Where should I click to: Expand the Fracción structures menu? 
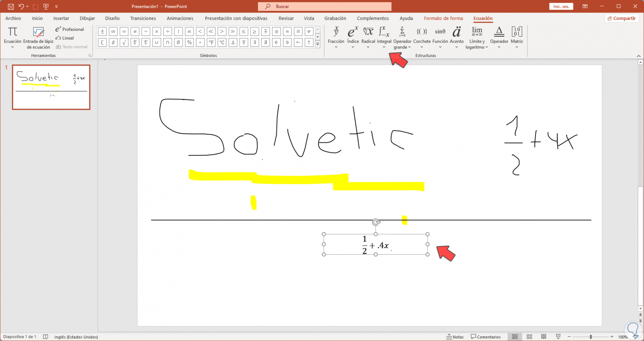(336, 38)
